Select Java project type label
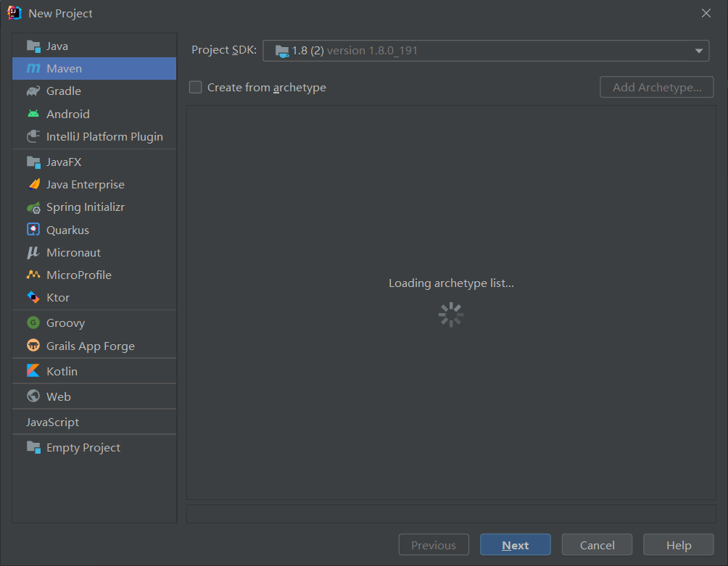The height and width of the screenshot is (566, 728). (x=57, y=46)
